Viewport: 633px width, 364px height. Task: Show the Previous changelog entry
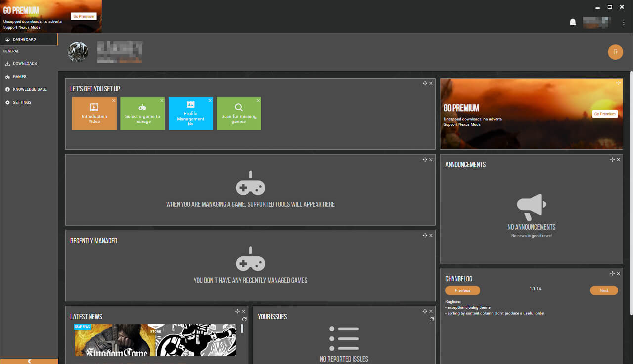point(462,290)
